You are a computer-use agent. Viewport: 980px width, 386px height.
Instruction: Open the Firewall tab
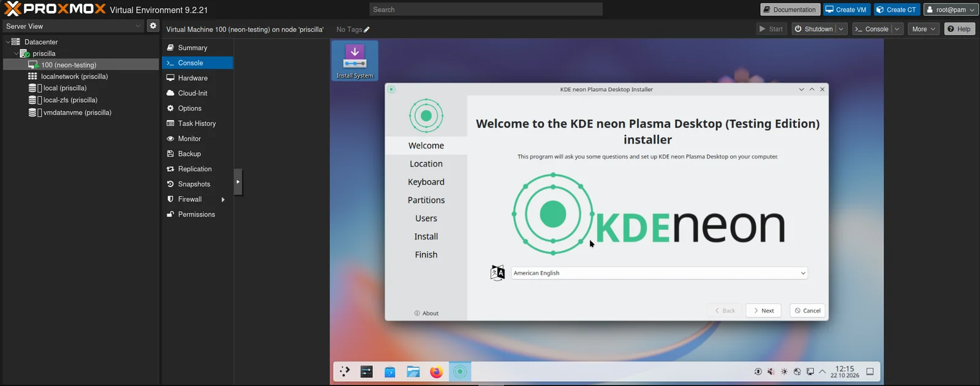(x=197, y=199)
